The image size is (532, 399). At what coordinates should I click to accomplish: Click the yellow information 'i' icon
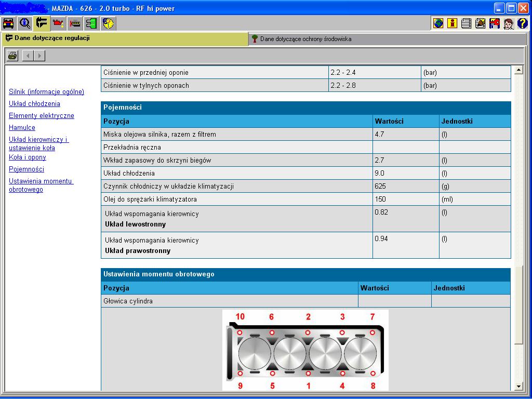coord(453,23)
